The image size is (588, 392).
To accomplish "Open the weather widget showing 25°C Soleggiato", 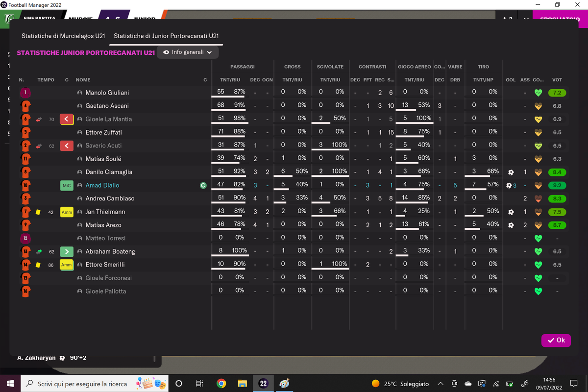I will click(400, 384).
